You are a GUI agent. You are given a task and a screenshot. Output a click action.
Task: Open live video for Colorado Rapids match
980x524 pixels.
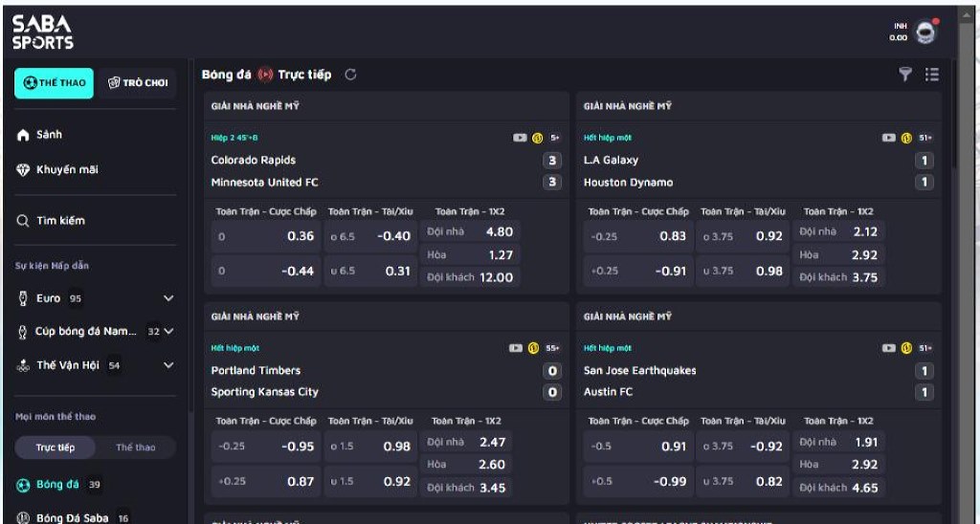[x=520, y=138]
